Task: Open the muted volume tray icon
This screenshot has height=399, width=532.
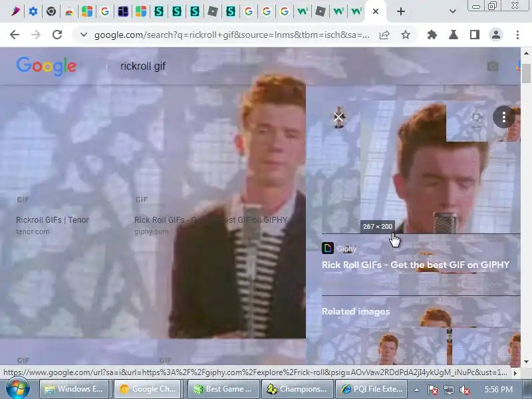Action: 464,390
